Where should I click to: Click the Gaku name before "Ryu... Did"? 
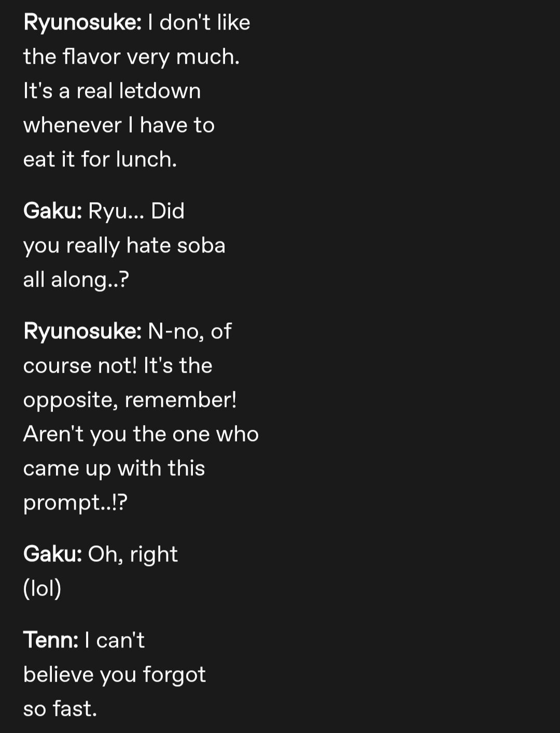pos(52,211)
